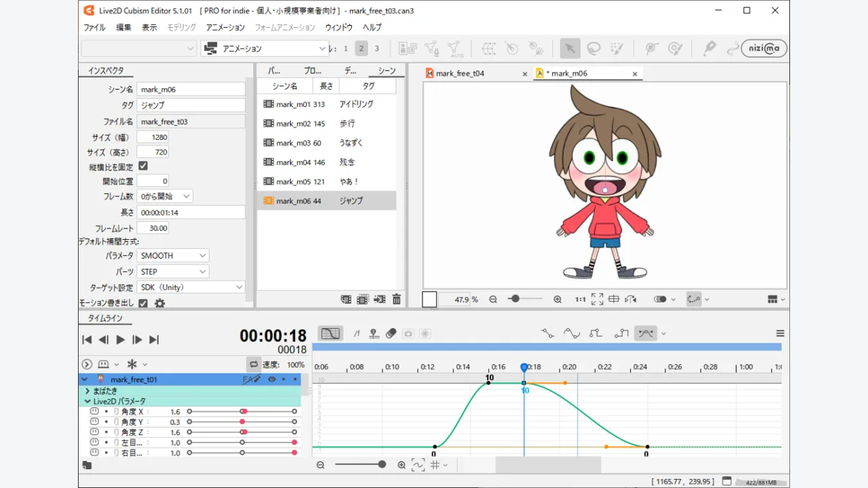This screenshot has height=488, width=868.
Task: Open the nizima store button
Action: pos(764,48)
